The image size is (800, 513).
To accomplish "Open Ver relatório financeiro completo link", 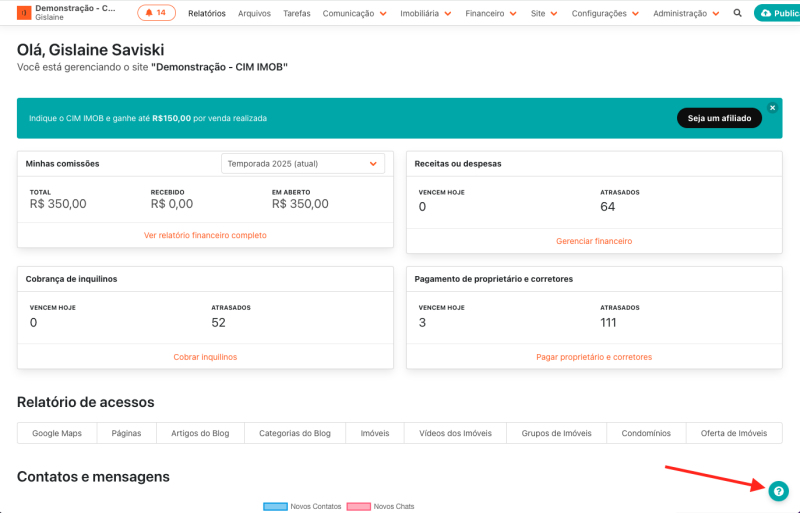I will tap(205, 236).
